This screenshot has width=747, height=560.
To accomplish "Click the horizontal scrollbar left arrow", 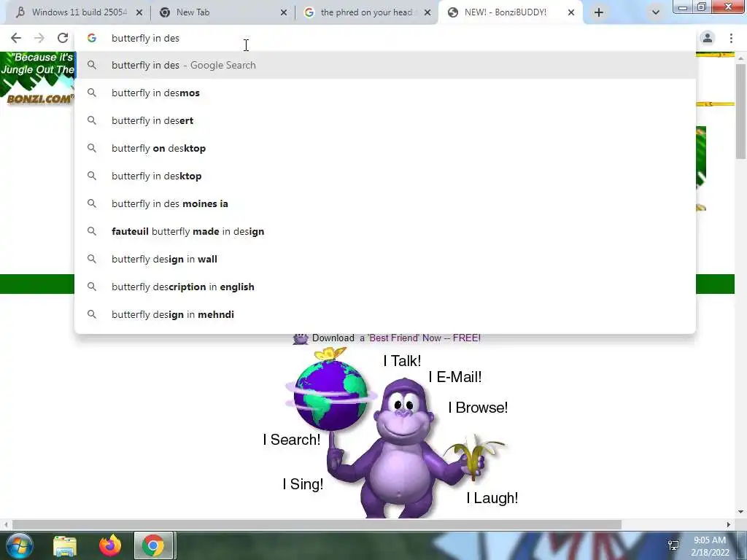I will [x=5, y=524].
